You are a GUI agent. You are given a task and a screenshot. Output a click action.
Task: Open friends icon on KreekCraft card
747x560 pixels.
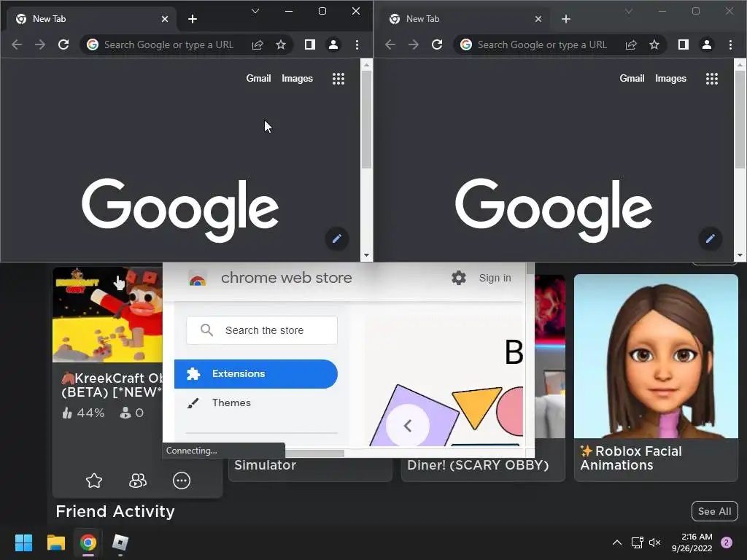(x=138, y=481)
